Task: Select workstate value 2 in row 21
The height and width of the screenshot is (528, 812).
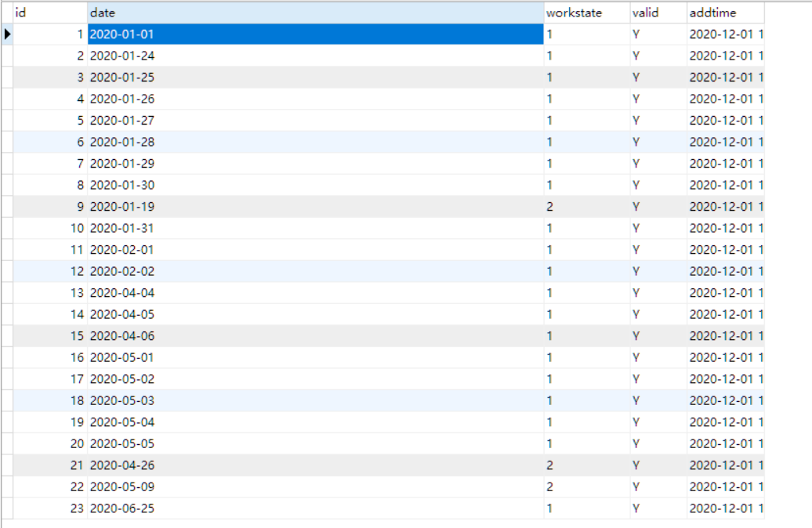Action: (587, 465)
